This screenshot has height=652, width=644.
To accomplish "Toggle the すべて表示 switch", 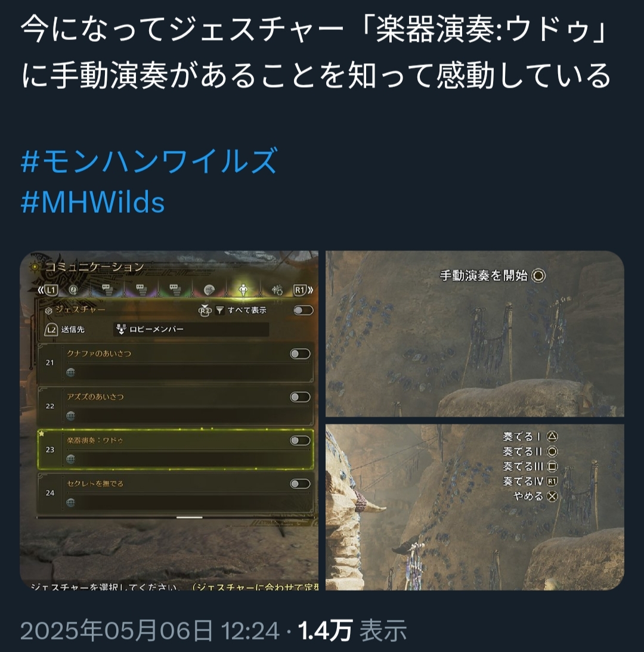I will tap(304, 310).
